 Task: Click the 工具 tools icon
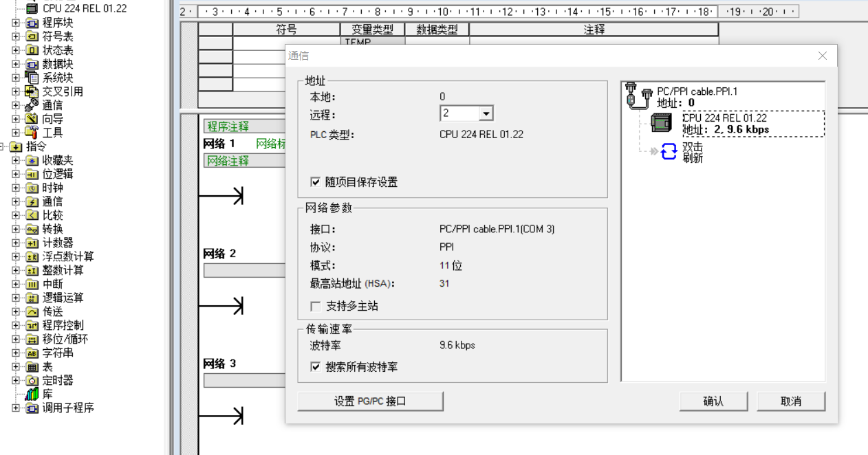(x=32, y=133)
